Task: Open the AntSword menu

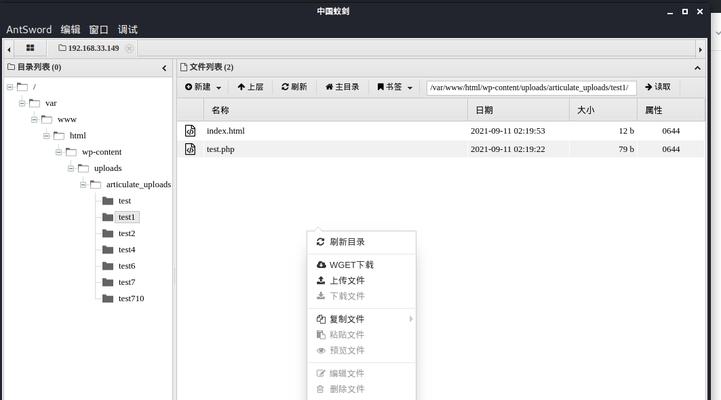Action: (x=29, y=29)
